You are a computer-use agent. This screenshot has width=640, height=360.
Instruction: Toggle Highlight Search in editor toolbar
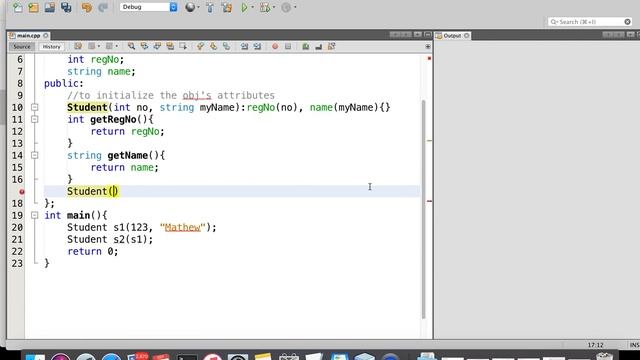[x=170, y=47]
